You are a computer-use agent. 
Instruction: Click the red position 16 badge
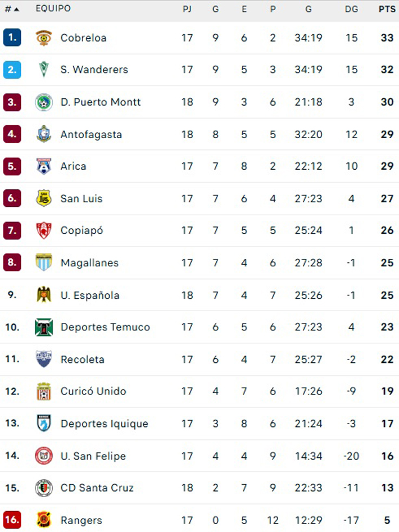coord(12,520)
